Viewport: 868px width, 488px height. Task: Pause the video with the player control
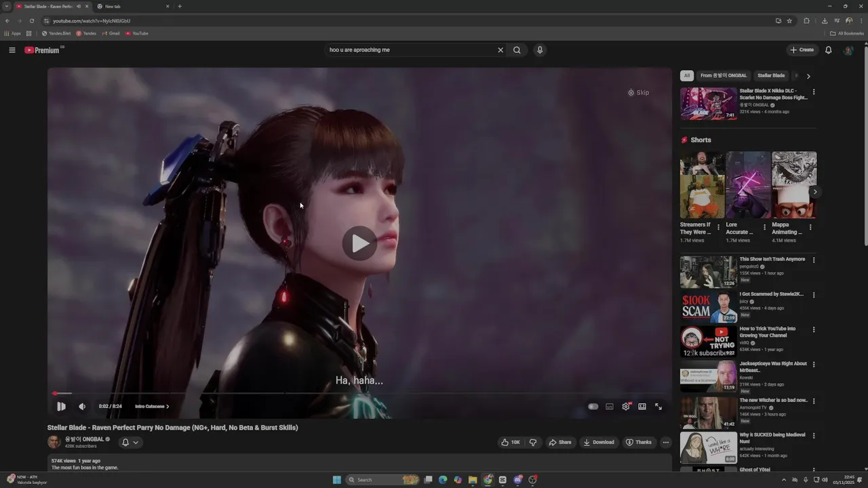pyautogui.click(x=61, y=407)
